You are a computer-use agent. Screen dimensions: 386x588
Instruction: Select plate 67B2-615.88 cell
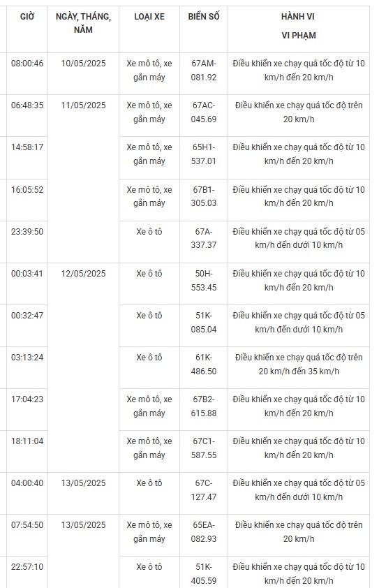point(204,406)
